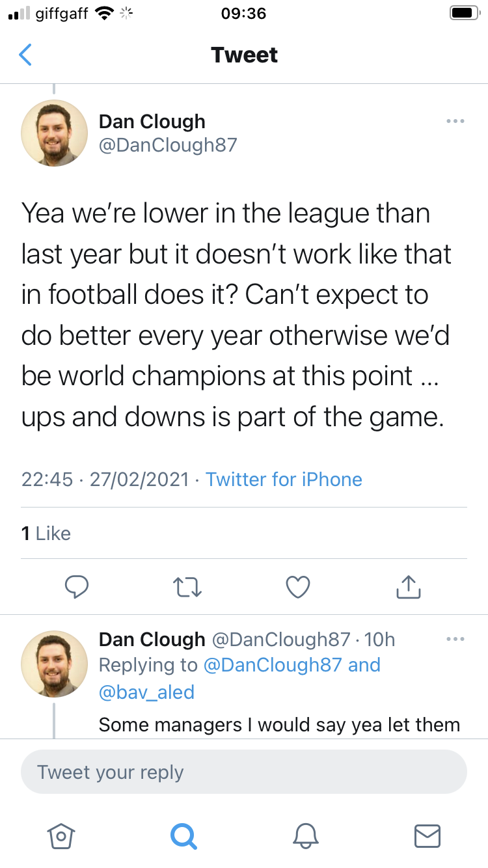Tap the back arrow icon
The image size is (488, 868).
pyautogui.click(x=25, y=55)
